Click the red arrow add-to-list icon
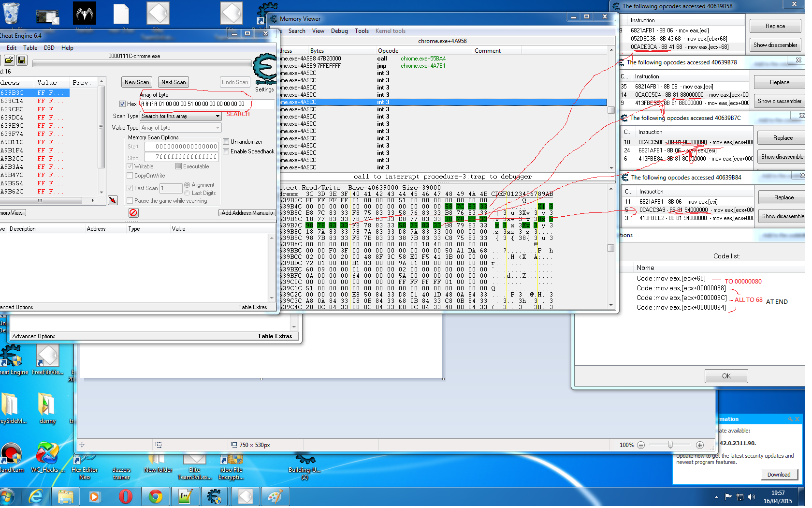Image resolution: width=812 pixels, height=508 pixels. click(x=113, y=200)
